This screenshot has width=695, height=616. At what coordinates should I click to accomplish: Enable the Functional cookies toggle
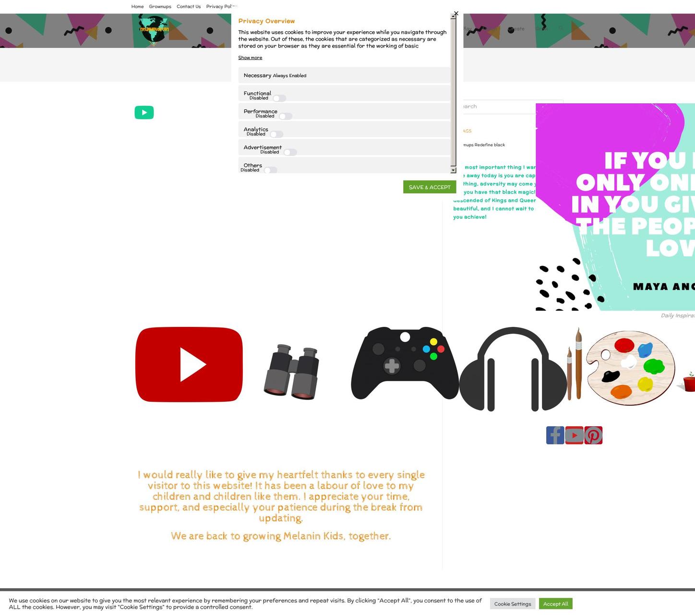(279, 98)
